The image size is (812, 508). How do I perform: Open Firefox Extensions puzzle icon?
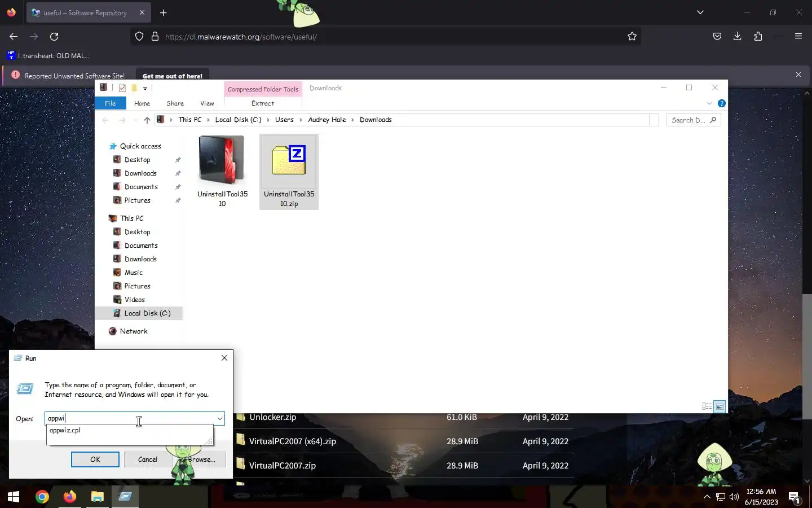click(x=758, y=37)
